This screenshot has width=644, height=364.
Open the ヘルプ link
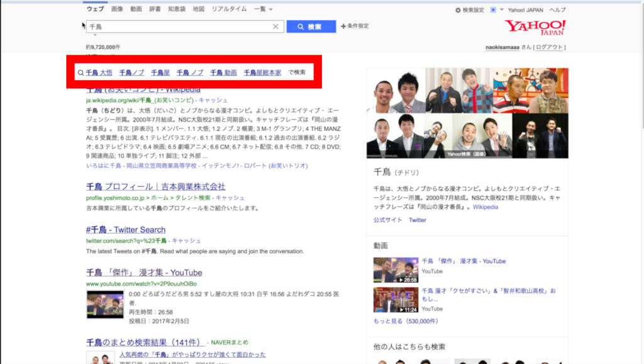click(557, 10)
